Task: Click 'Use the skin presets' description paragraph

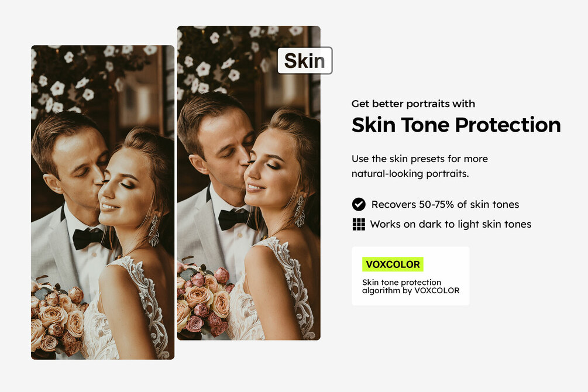Action: pyautogui.click(x=419, y=166)
